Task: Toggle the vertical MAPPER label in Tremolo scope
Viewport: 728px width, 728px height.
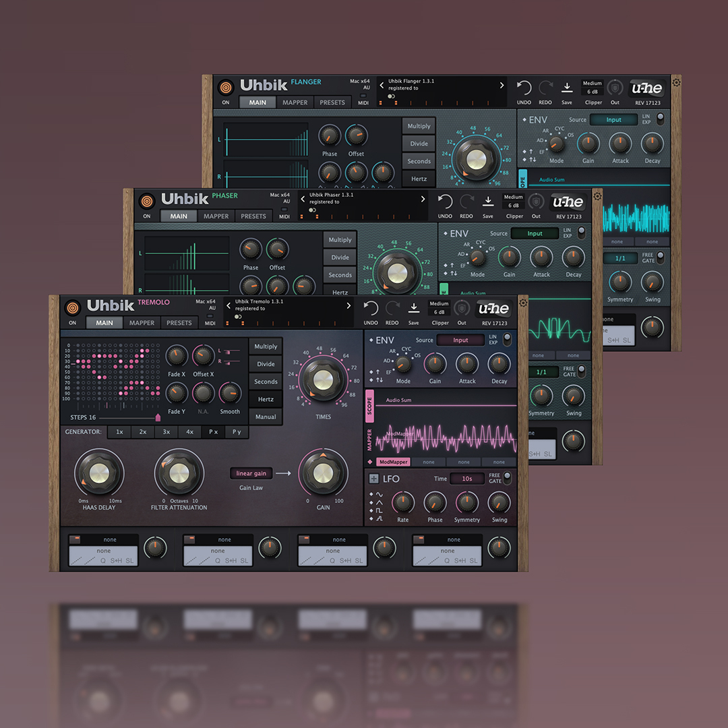Action: tap(369, 439)
